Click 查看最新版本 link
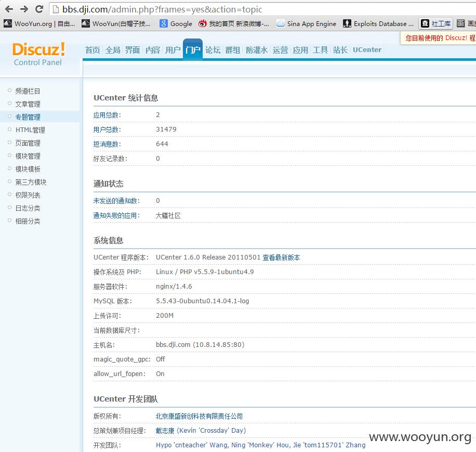 (281, 257)
